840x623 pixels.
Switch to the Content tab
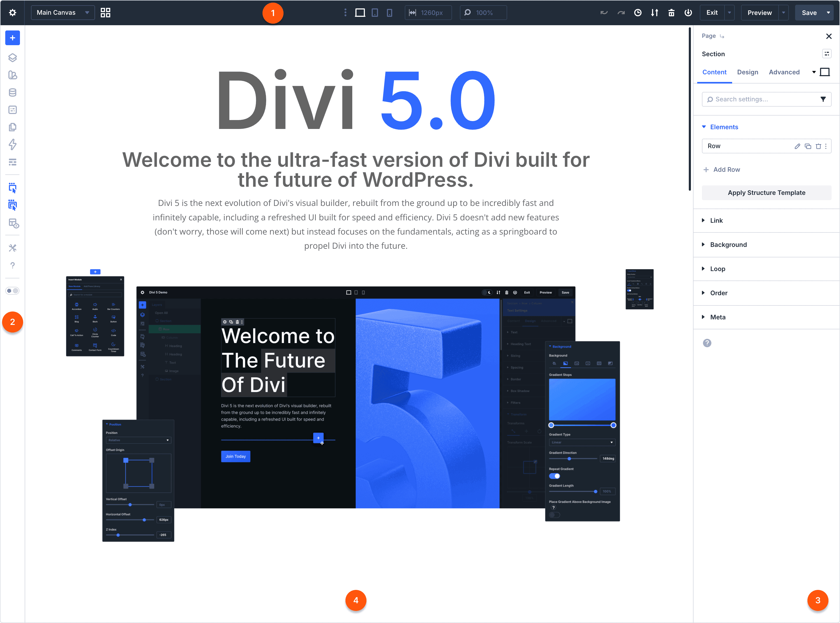click(x=714, y=72)
